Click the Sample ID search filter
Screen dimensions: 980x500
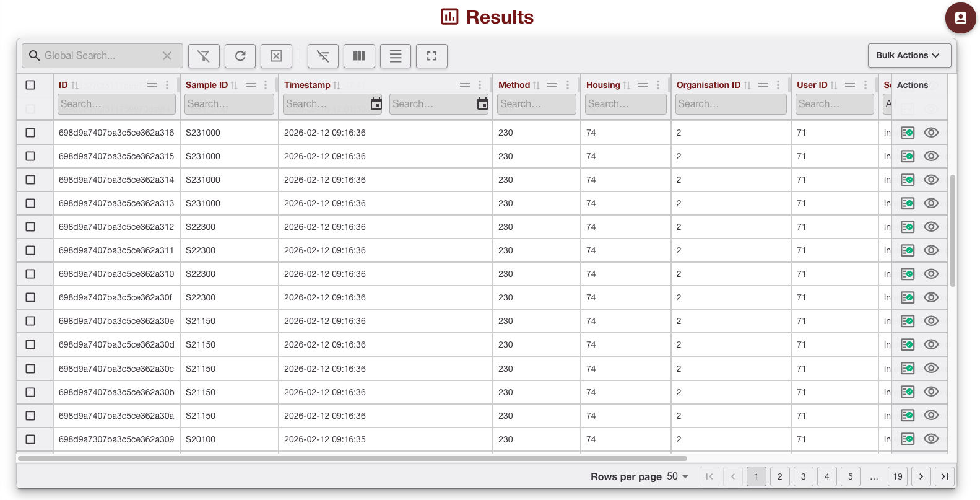pyautogui.click(x=229, y=104)
